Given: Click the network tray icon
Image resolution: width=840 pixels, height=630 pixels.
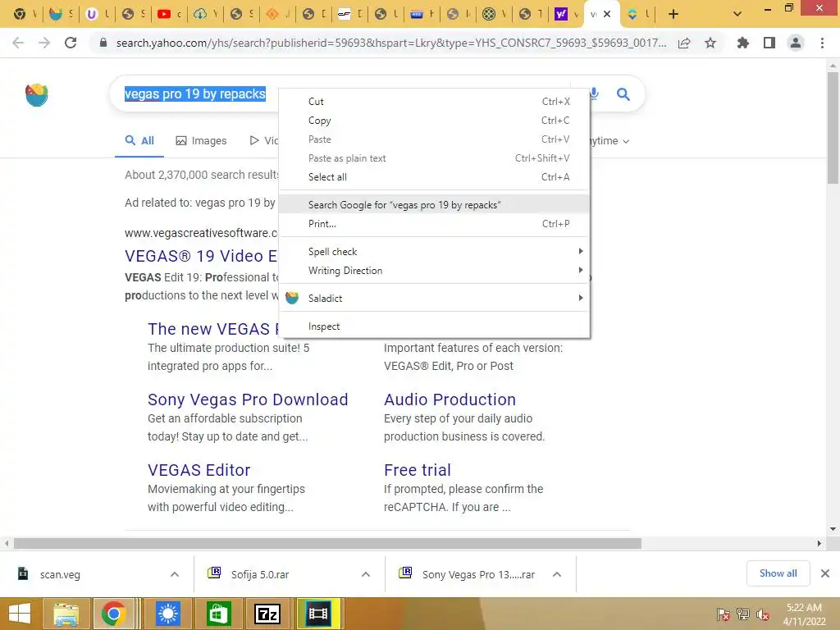Looking at the screenshot, I should pos(742,614).
